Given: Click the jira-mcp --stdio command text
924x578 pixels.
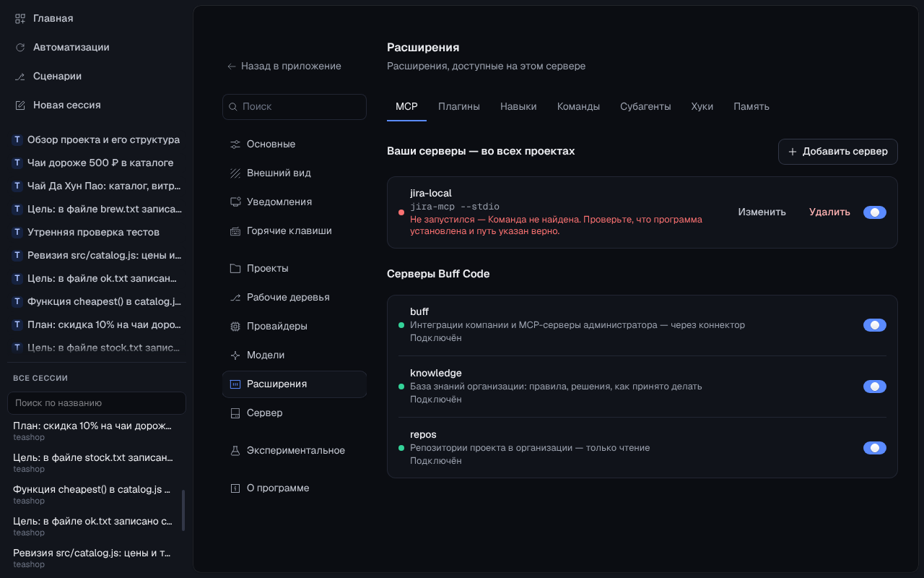Looking at the screenshot, I should (x=455, y=207).
